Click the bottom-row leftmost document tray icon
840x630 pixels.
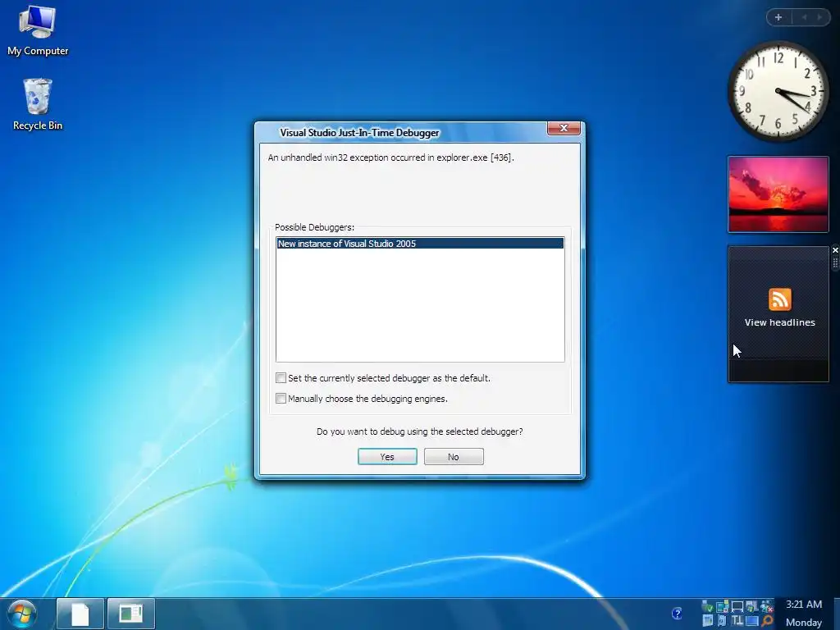708,620
